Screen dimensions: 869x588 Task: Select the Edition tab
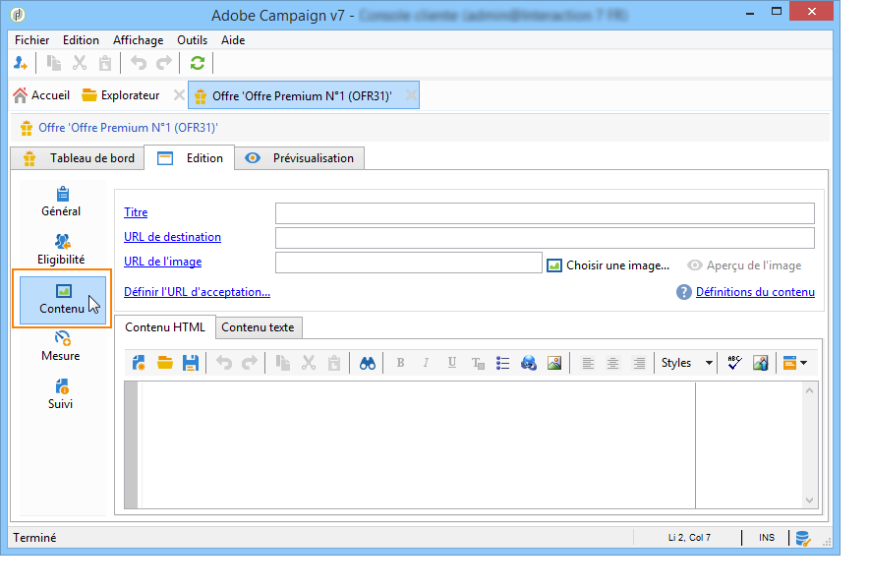[x=190, y=158]
